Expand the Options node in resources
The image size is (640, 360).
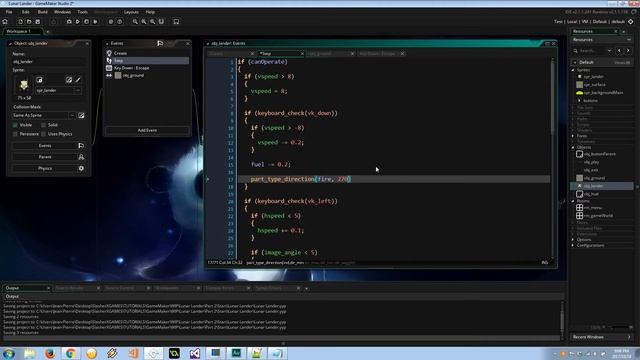(573, 240)
